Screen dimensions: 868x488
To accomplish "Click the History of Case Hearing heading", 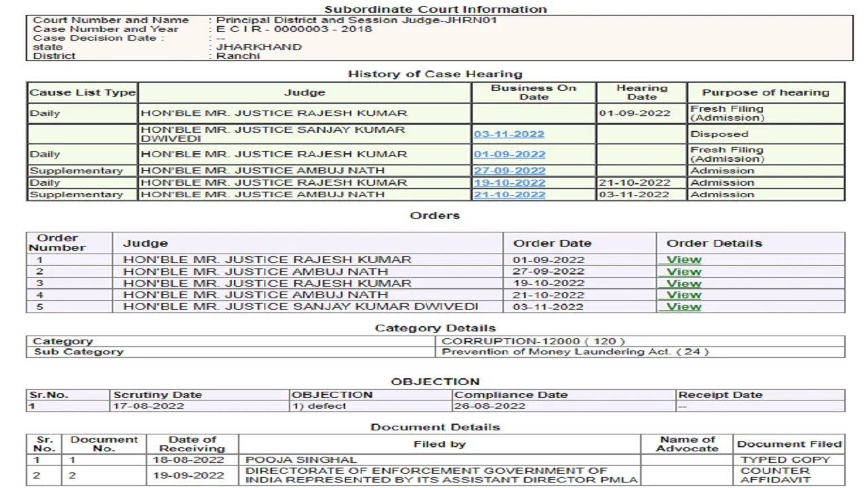I will [x=435, y=74].
